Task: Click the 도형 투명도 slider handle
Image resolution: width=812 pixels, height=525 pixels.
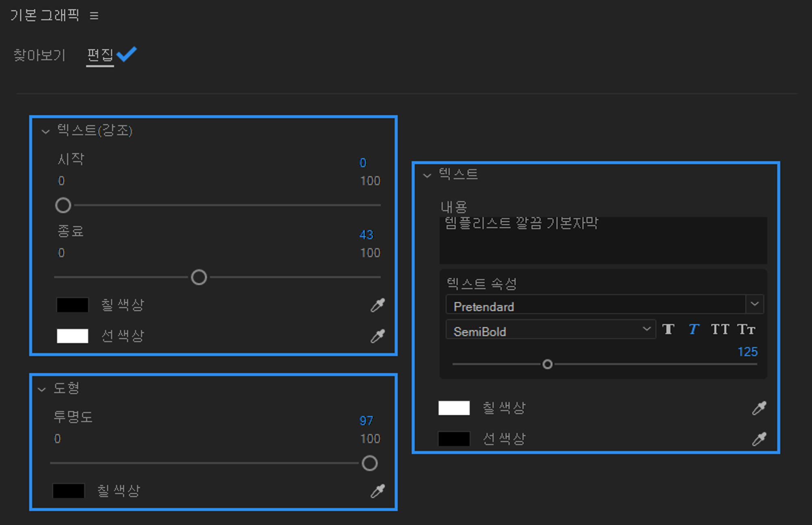Action: [369, 463]
